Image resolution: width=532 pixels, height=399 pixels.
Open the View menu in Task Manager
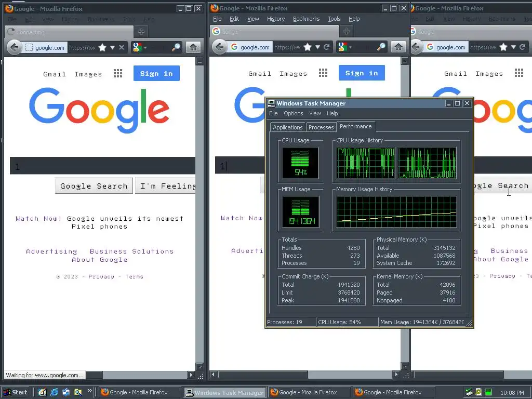coord(315,113)
